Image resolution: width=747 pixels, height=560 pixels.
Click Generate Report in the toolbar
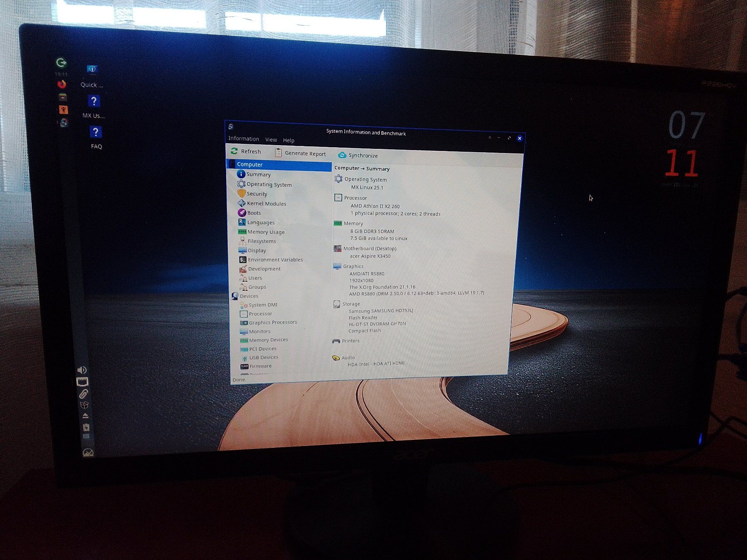(x=300, y=153)
